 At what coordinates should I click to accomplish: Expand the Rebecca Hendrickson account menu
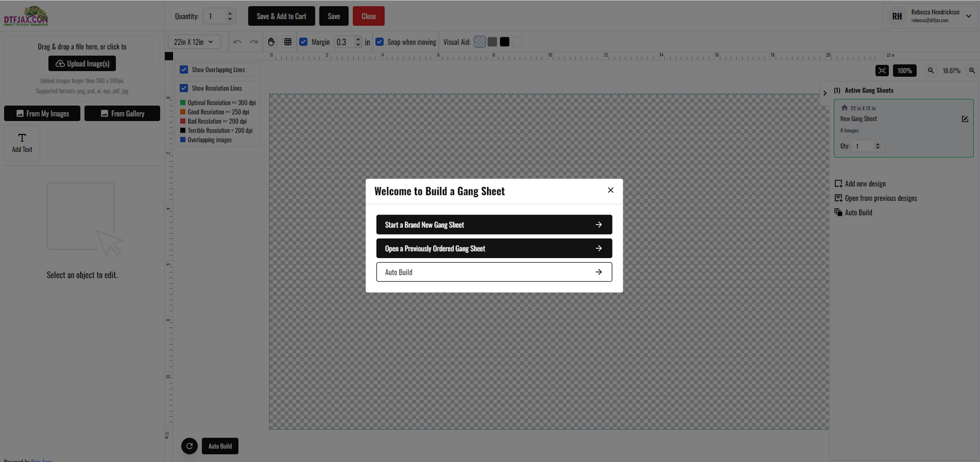(968, 16)
